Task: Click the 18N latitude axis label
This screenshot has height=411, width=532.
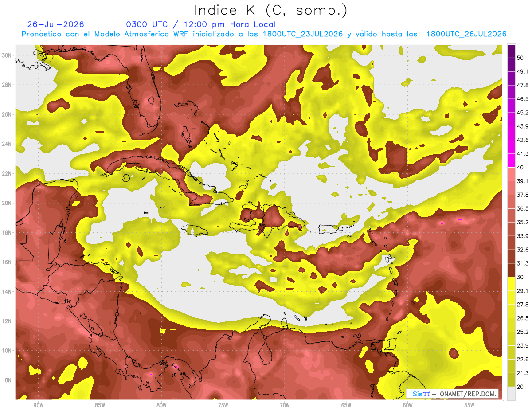Action: [x=7, y=233]
